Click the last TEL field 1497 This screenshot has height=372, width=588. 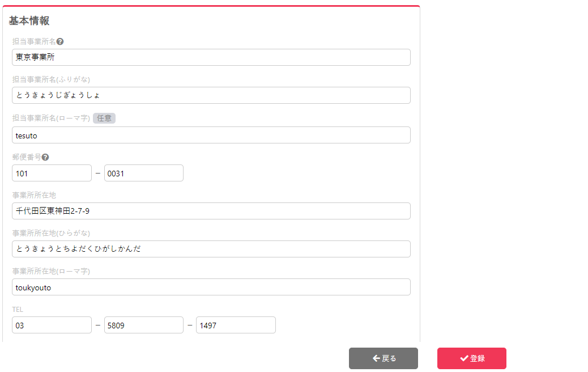point(236,325)
